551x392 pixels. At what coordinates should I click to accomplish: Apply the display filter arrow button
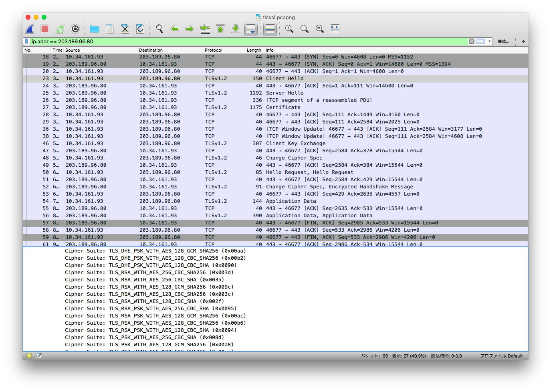pyautogui.click(x=480, y=41)
